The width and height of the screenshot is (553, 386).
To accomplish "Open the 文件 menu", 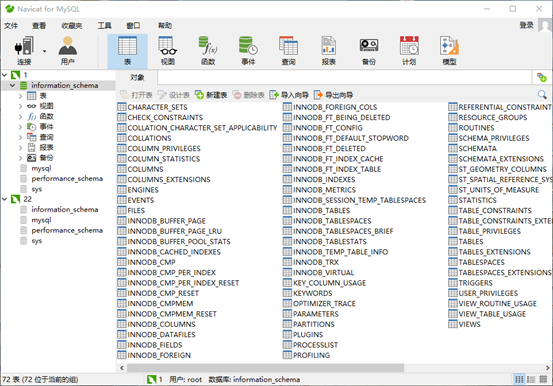I will tap(11, 26).
